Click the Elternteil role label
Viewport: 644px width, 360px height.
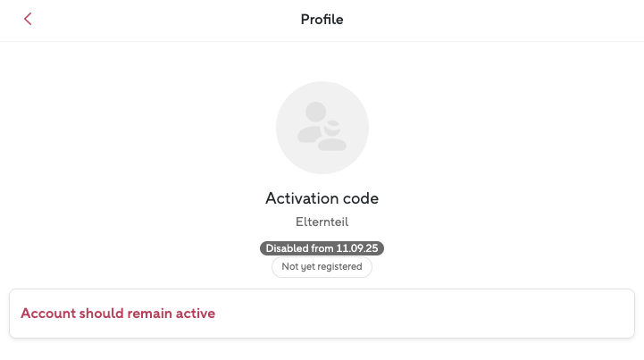coord(322,222)
